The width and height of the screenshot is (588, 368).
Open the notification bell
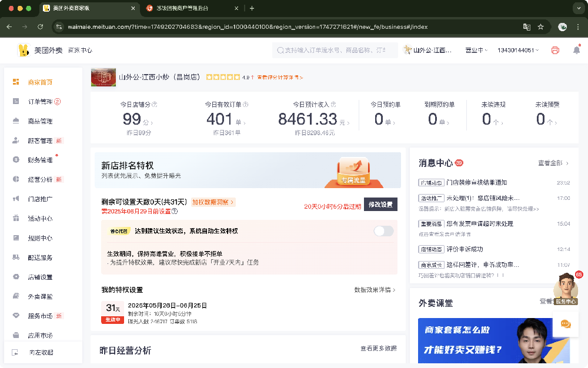click(576, 51)
